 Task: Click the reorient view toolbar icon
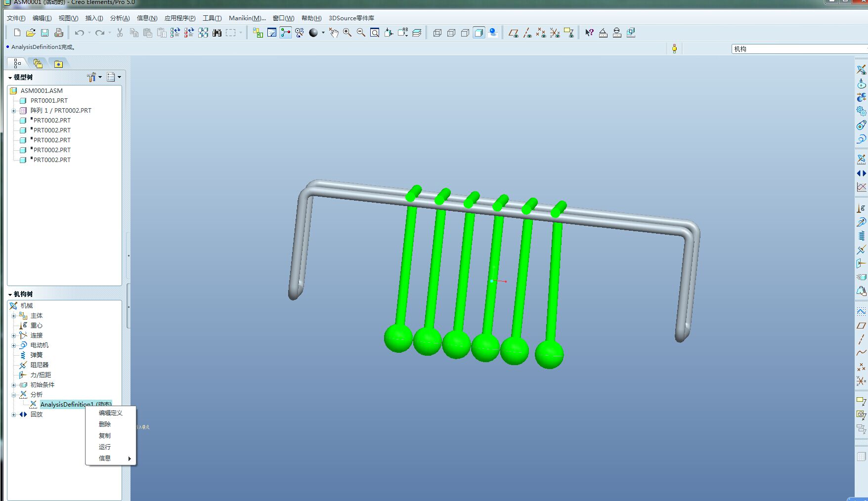[389, 33]
